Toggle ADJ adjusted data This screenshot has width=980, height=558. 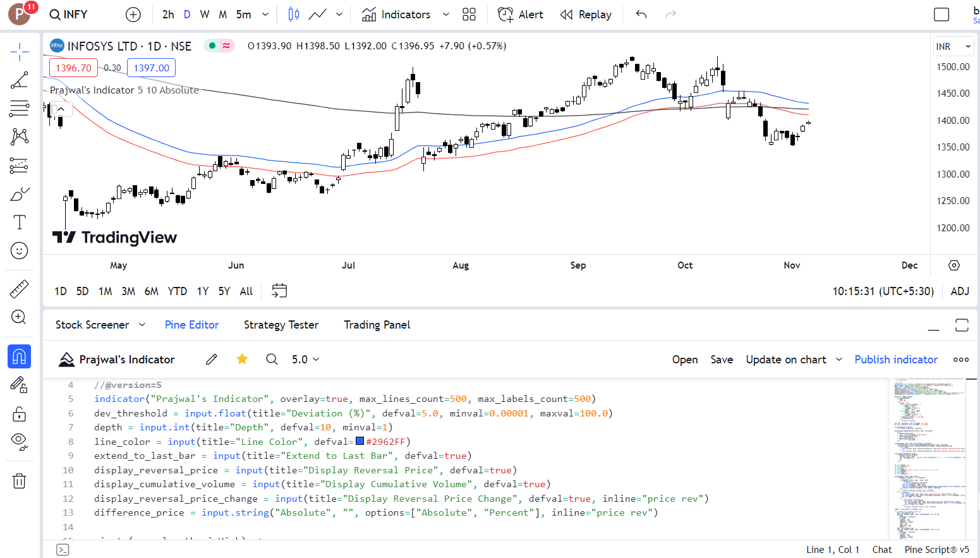pyautogui.click(x=960, y=291)
